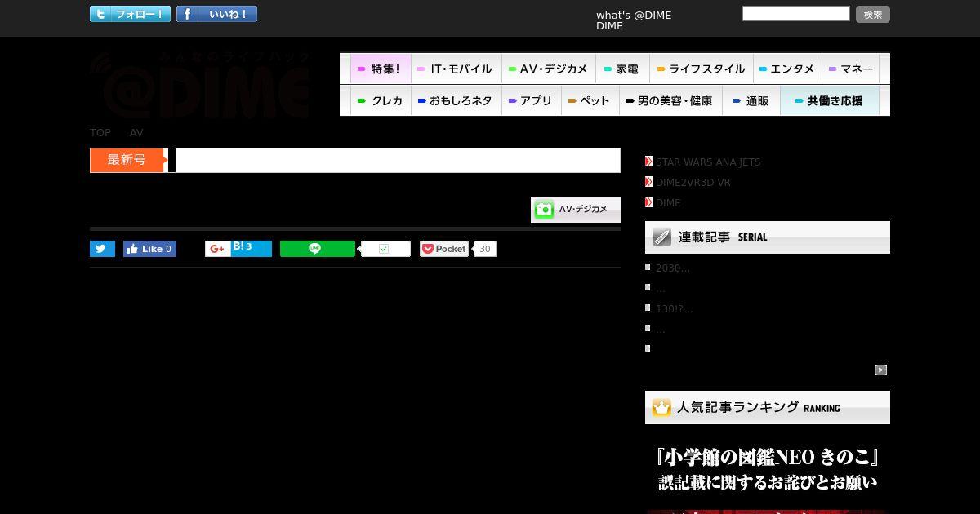Click the 検索 search button

[873, 15]
